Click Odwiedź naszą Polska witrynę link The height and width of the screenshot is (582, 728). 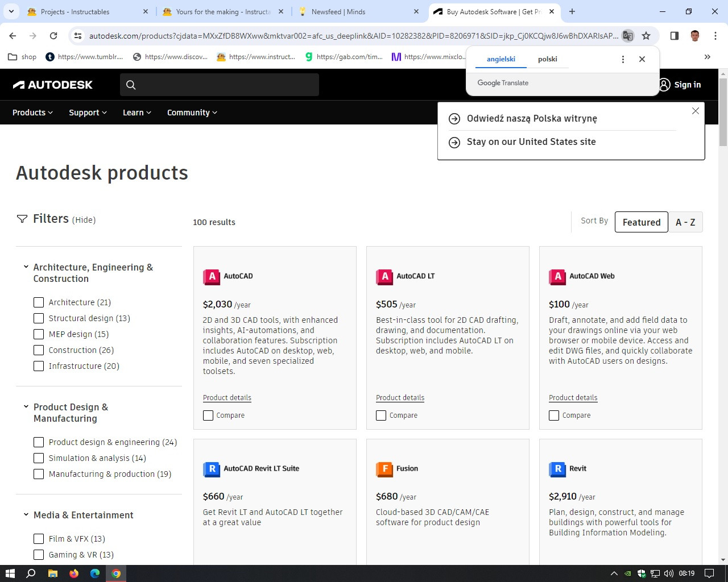click(x=532, y=119)
